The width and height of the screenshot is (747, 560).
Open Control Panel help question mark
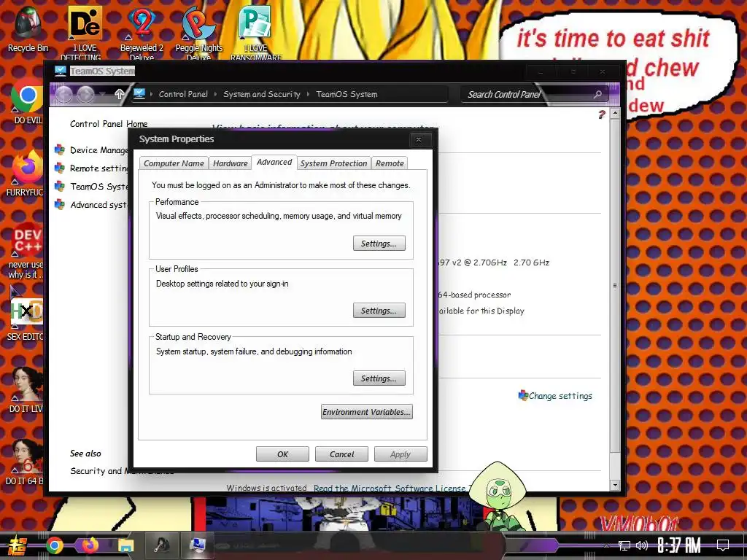click(x=601, y=114)
